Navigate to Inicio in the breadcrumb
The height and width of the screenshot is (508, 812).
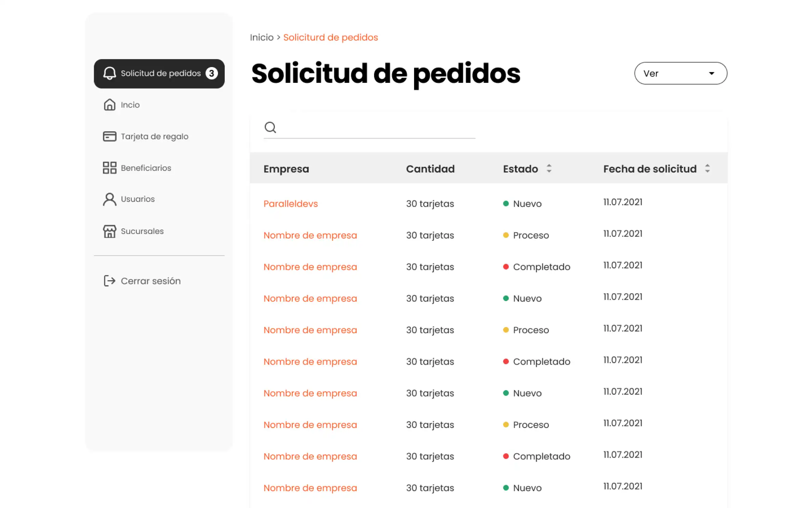click(x=261, y=37)
